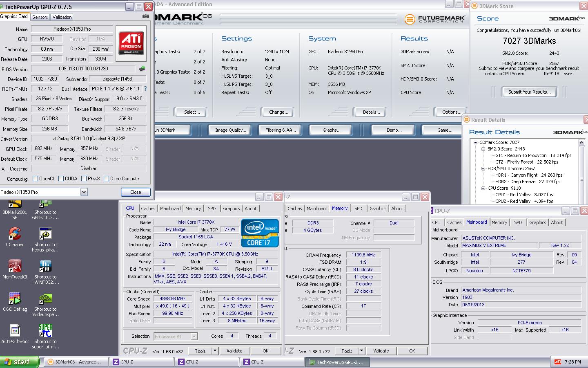Click the GPU-Z screenshot camera icon
This screenshot has height=368, width=588.
pyautogui.click(x=146, y=16)
